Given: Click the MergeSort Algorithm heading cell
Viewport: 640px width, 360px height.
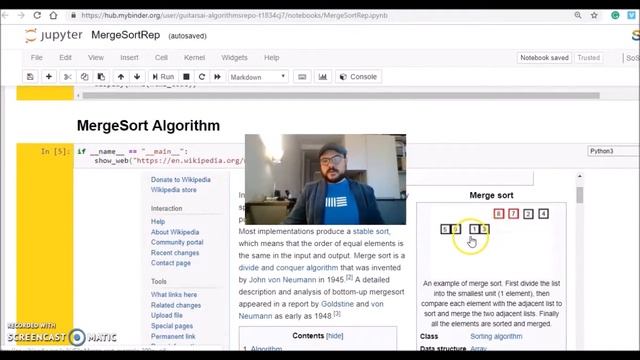Looking at the screenshot, I should pos(148,126).
